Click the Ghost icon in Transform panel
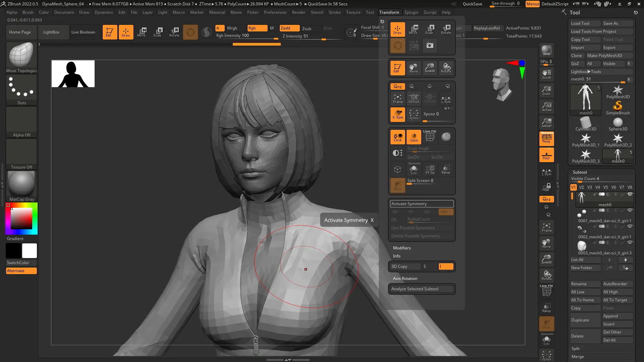The width and height of the screenshot is (644, 362). 397,185
